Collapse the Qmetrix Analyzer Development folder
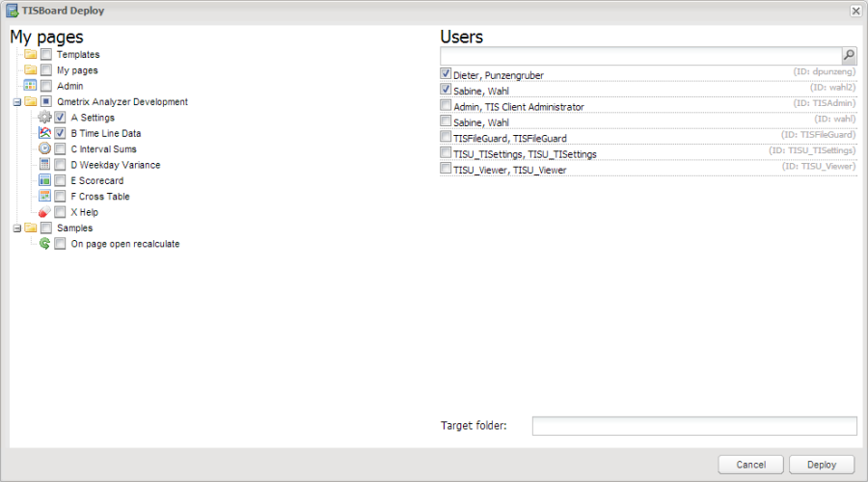This screenshot has height=482, width=868. coord(17,102)
